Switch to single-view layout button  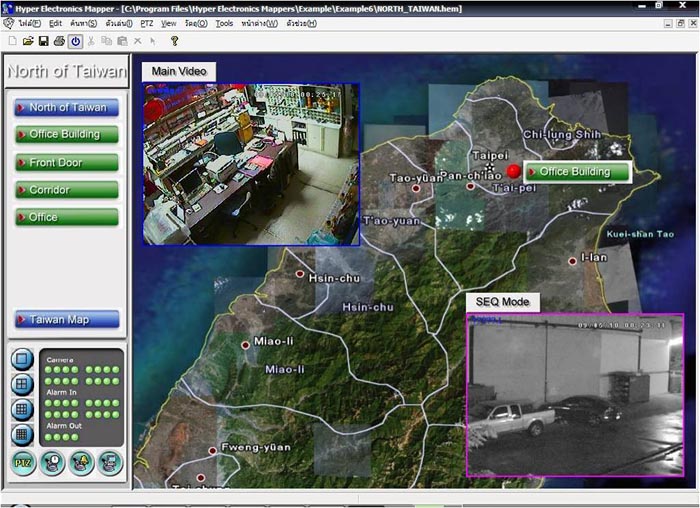tap(22, 359)
